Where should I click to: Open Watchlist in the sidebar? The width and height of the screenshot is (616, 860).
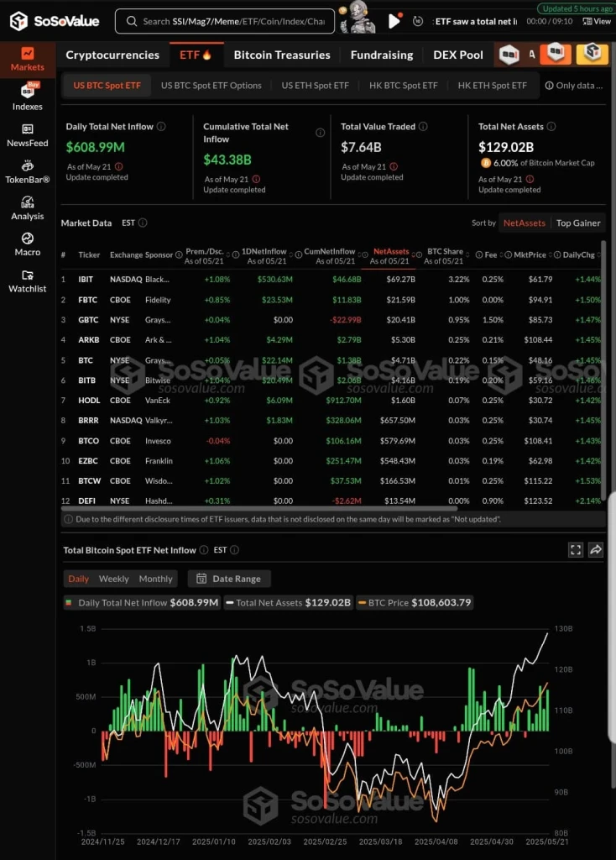point(28,281)
